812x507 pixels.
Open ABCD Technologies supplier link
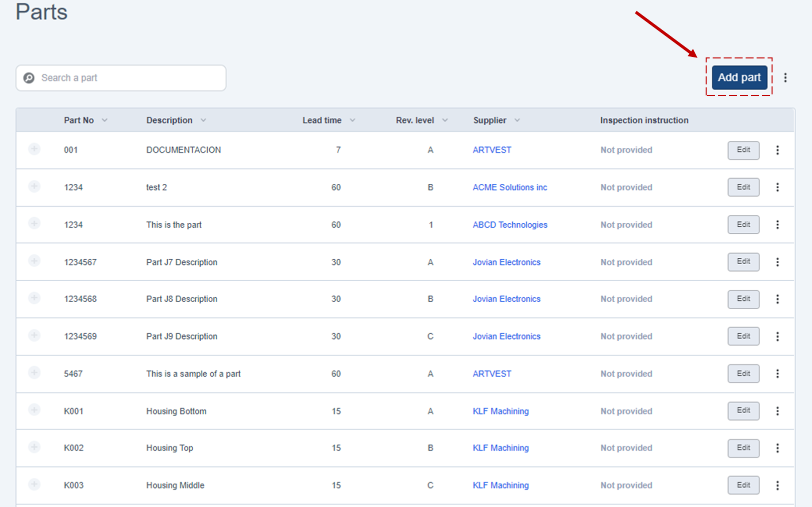point(510,225)
